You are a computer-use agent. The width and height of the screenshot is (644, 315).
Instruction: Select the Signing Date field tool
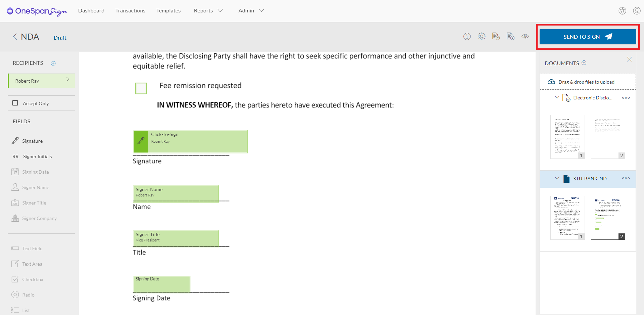(x=35, y=172)
